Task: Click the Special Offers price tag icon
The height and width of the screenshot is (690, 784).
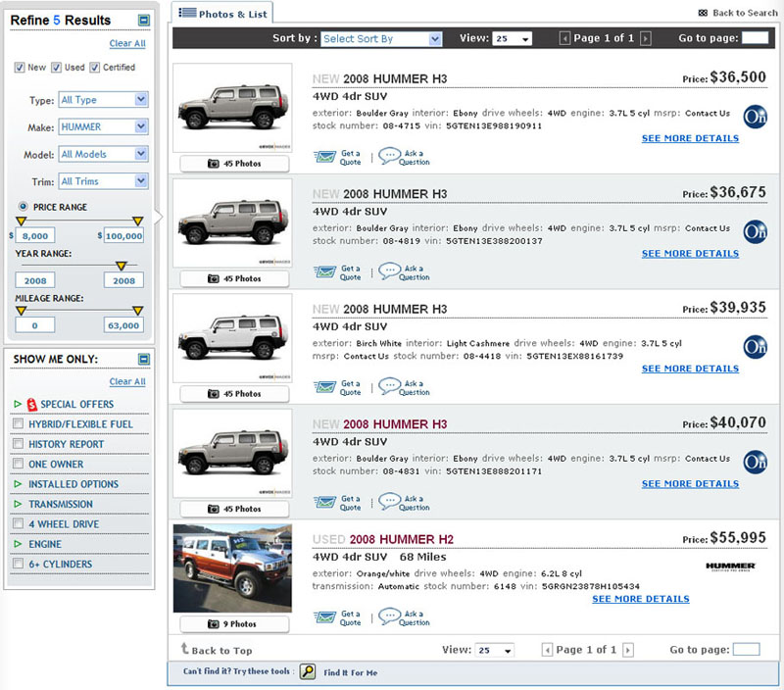Action: click(32, 404)
